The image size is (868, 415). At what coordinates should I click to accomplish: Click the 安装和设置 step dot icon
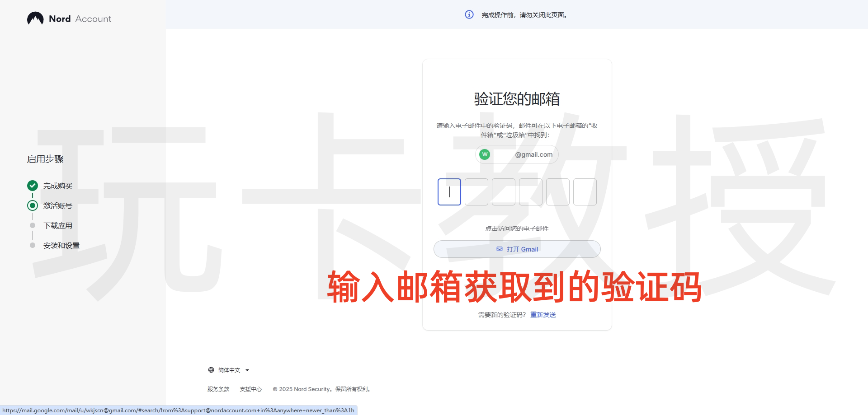(32, 245)
